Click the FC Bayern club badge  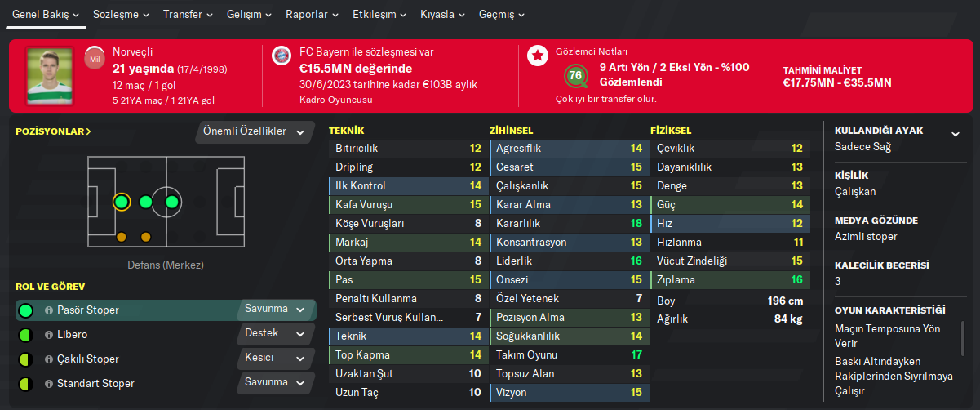pyautogui.click(x=280, y=56)
